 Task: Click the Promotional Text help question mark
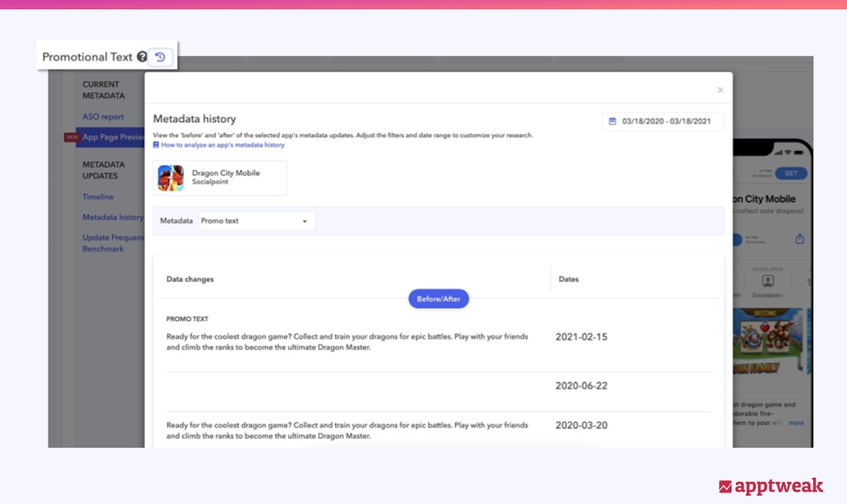[x=142, y=57]
